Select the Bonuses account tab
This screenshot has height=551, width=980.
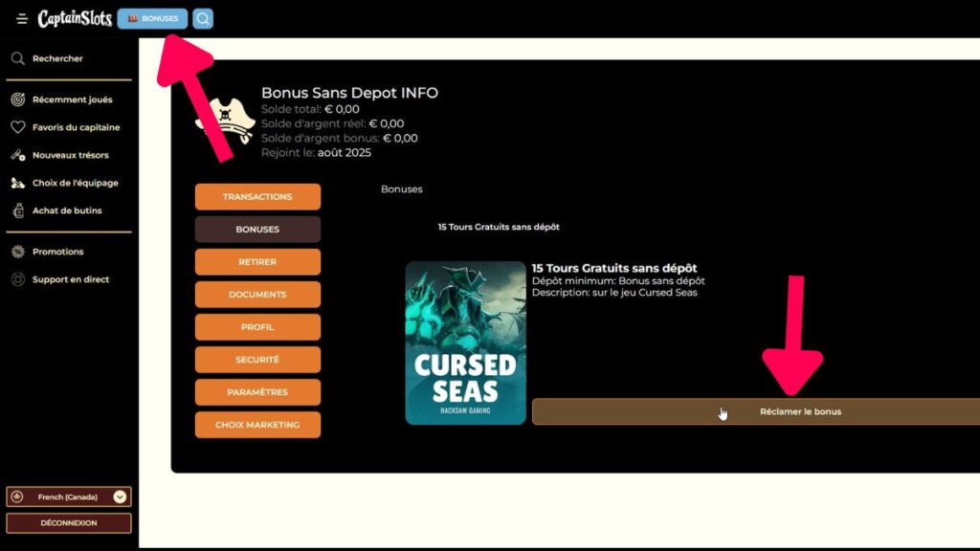point(257,230)
